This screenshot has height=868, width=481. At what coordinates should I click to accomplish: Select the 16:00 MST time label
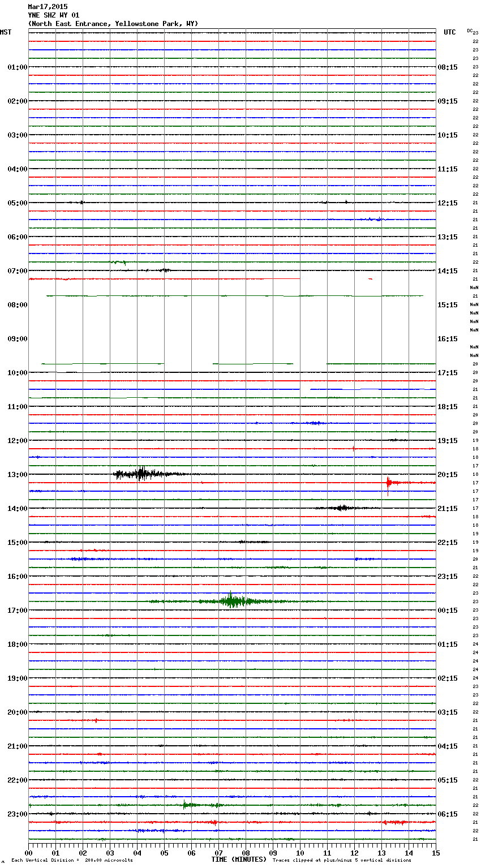(x=18, y=576)
